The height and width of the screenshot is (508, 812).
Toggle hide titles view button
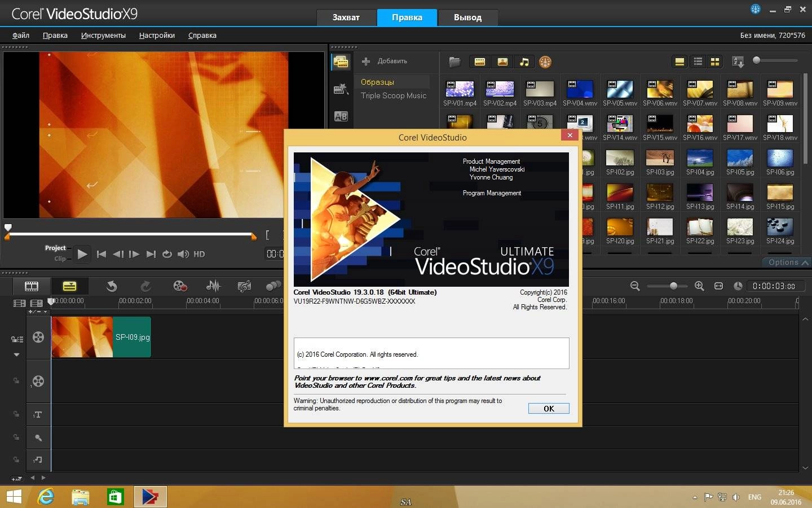coord(680,62)
